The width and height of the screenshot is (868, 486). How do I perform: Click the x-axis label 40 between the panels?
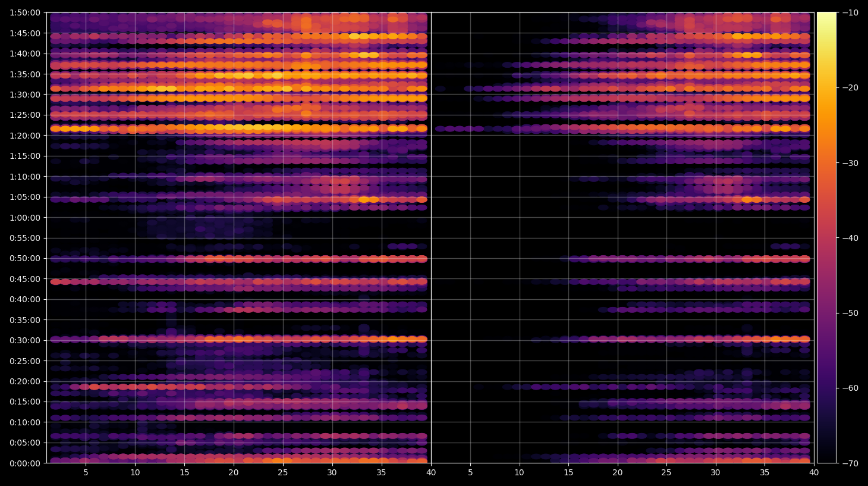point(431,473)
